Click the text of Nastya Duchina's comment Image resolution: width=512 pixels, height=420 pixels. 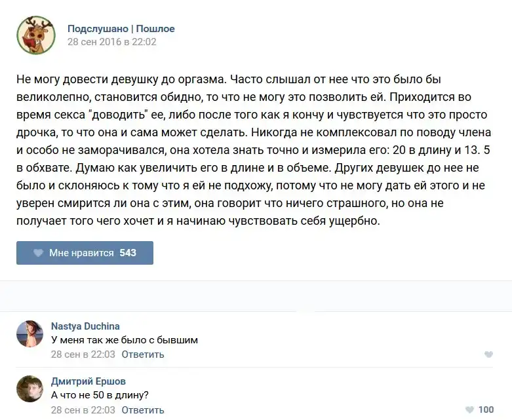point(124,340)
